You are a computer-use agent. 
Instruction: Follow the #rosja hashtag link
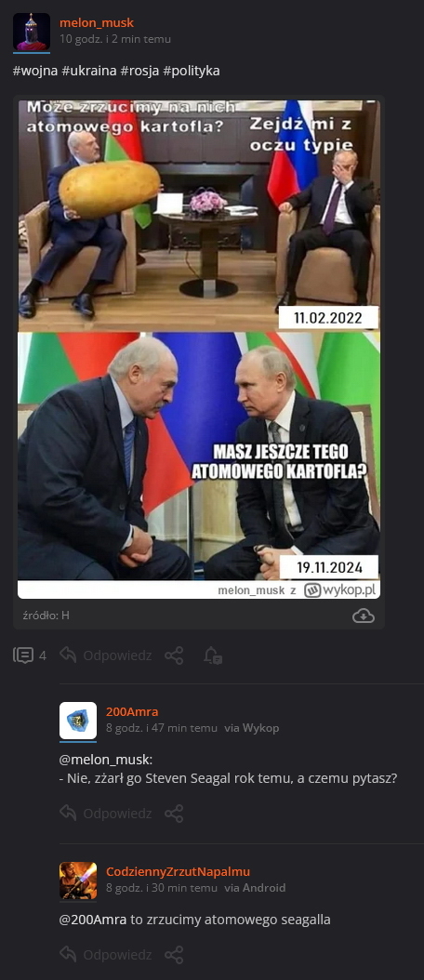click(140, 72)
